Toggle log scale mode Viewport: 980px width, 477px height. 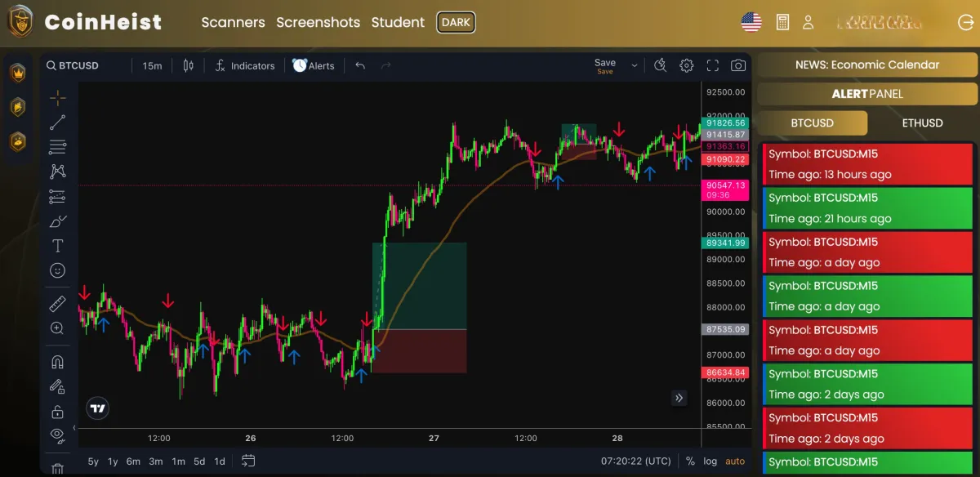coord(710,461)
